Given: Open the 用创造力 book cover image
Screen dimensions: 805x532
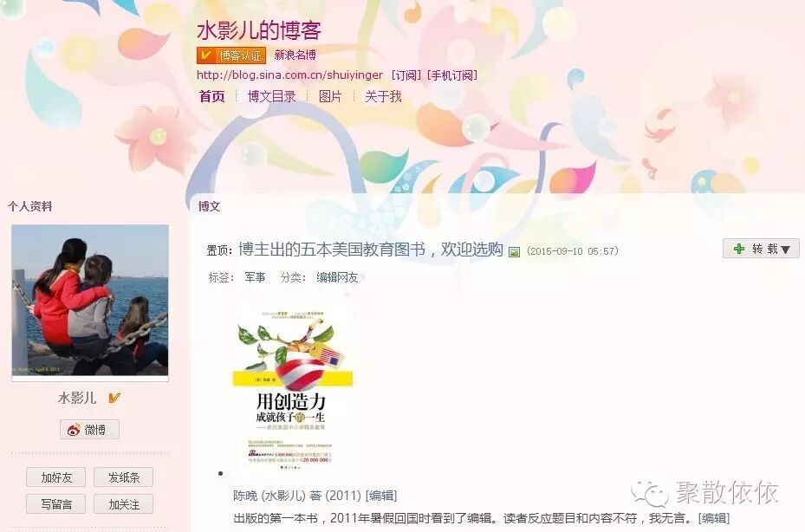Looking at the screenshot, I should coord(293,389).
